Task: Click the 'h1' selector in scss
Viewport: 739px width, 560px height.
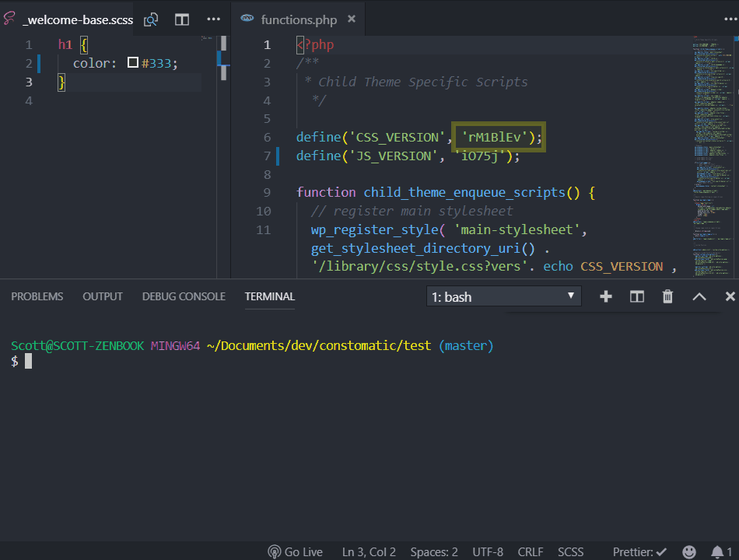Action: (65, 45)
